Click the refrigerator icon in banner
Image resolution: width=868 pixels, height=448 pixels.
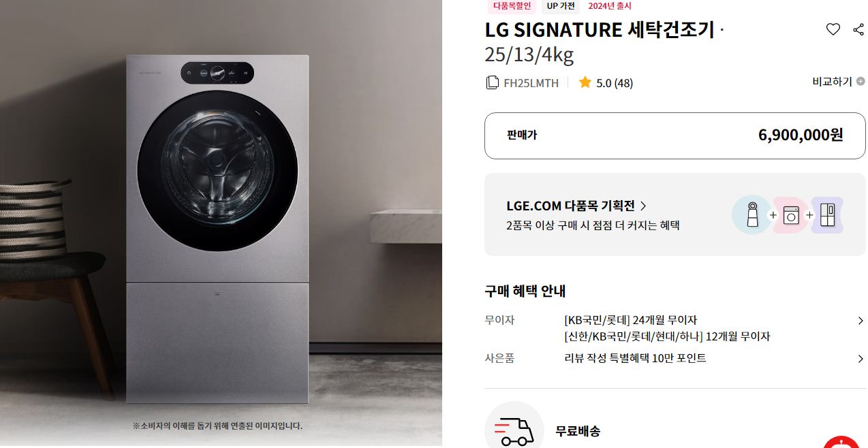coord(827,215)
